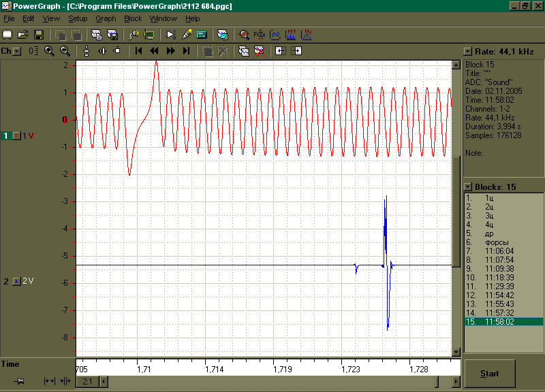Toggle the pin icon under Time

[x=19, y=381]
